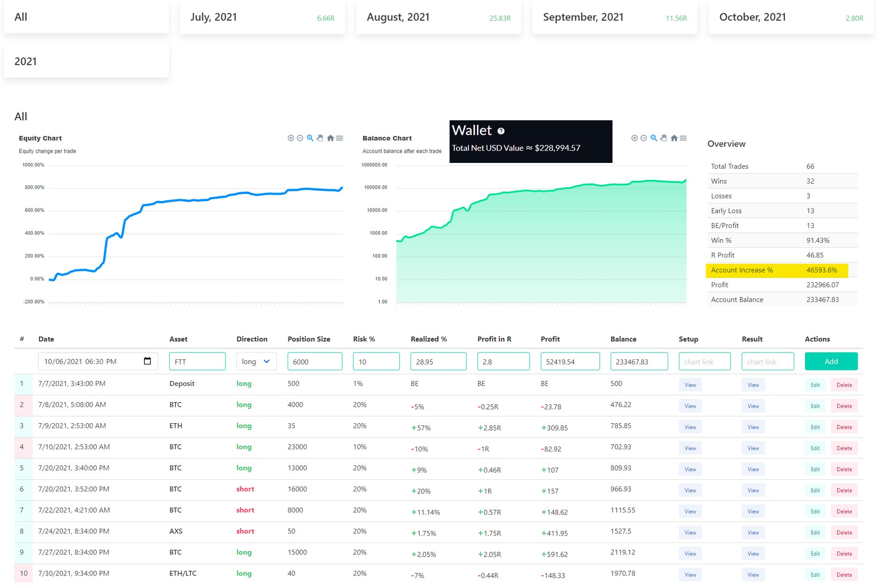876x588 pixels.
Task: Toggle pan mode on the Balance Chart
Action: click(x=663, y=138)
